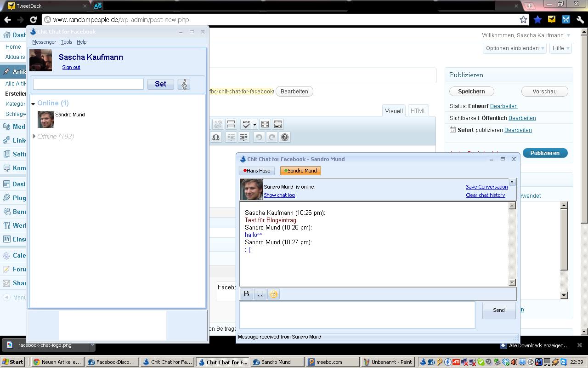The width and height of the screenshot is (588, 368).
Task: Click Alle Downloads anzeigen link
Action: tap(539, 345)
